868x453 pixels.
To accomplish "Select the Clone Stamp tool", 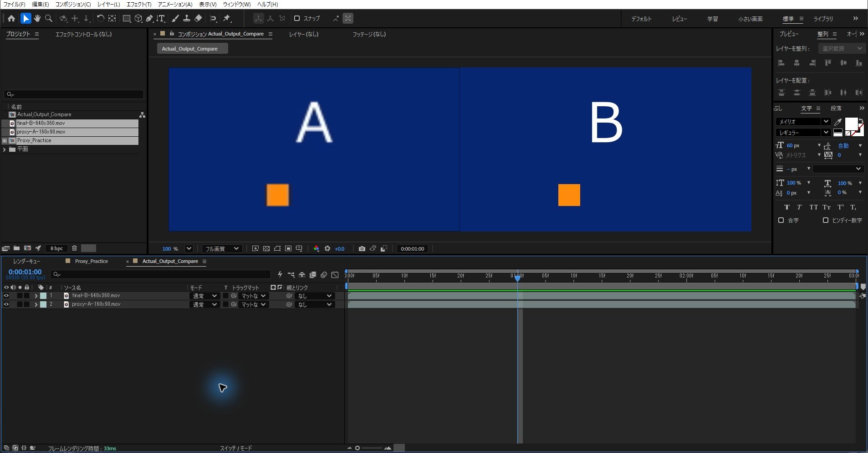I will coord(187,18).
